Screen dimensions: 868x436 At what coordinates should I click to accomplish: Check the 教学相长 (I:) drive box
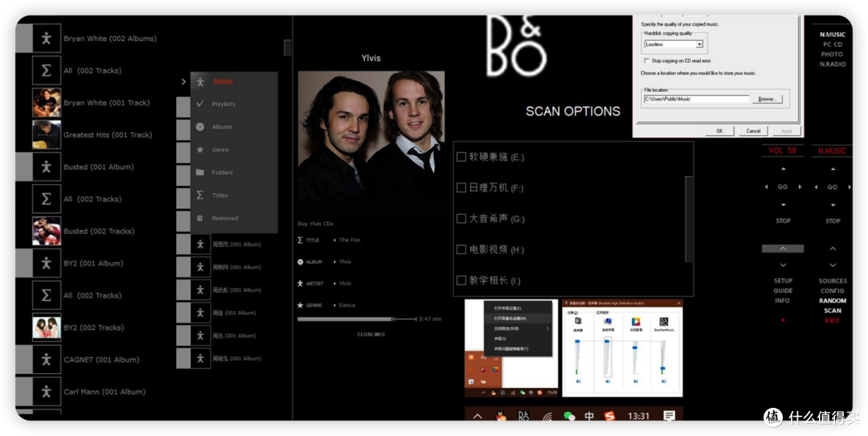click(461, 280)
